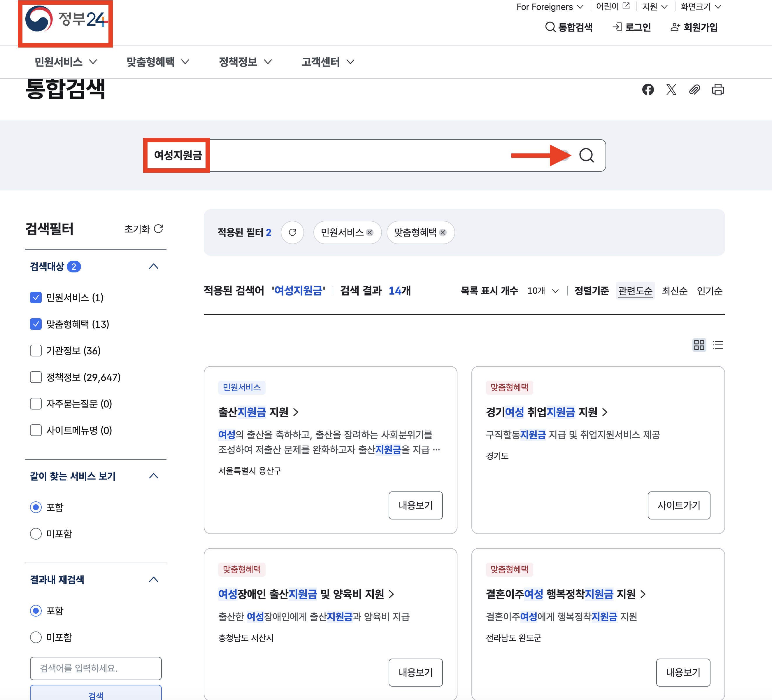
Task: Share page via X icon
Action: [x=671, y=90]
